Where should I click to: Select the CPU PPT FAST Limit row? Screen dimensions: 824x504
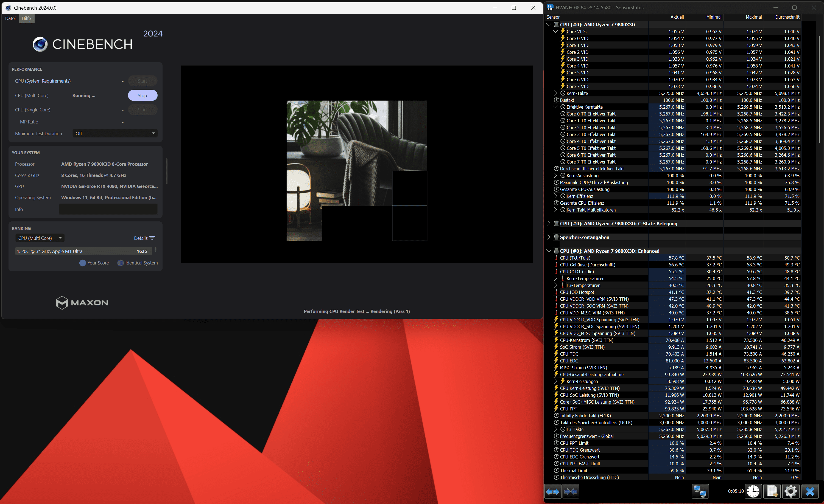(673, 464)
